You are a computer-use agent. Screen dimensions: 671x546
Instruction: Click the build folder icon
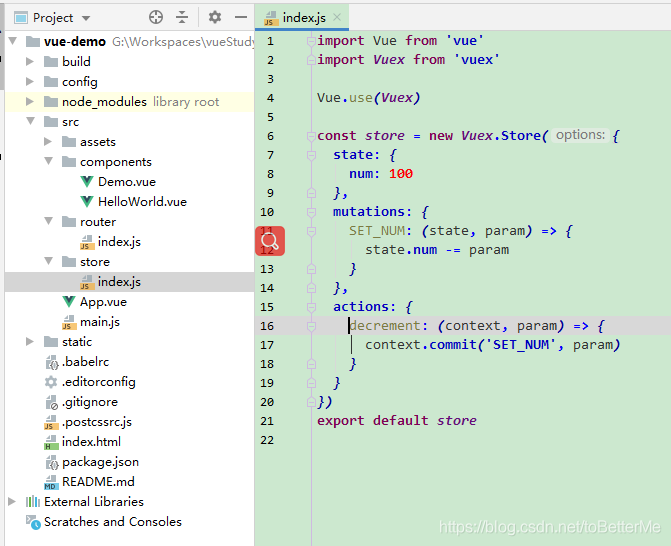click(x=51, y=62)
